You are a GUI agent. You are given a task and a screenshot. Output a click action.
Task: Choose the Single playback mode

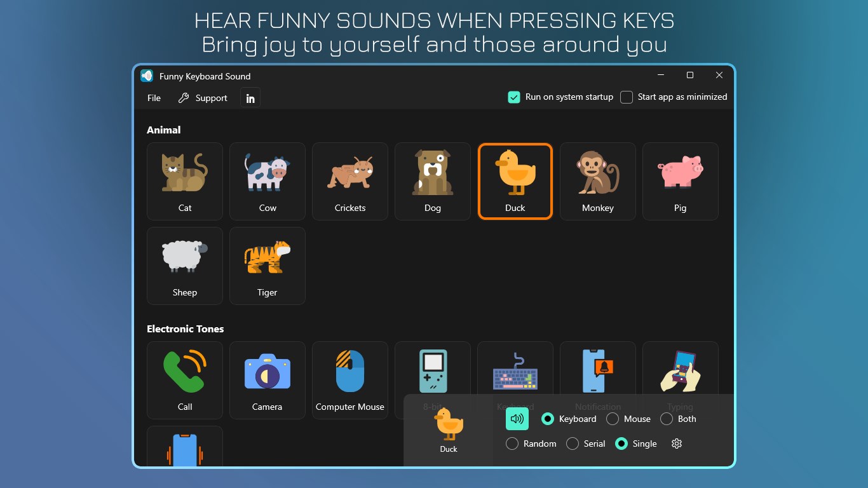pyautogui.click(x=621, y=444)
